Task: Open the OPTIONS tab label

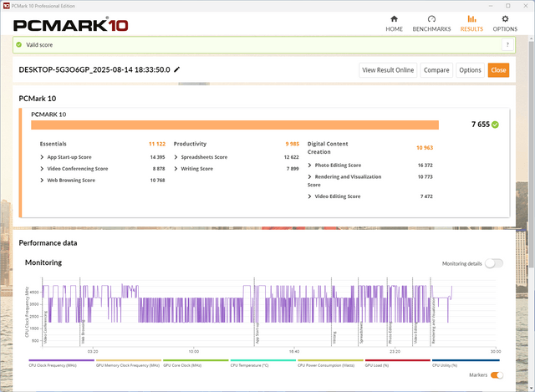Action: (x=505, y=29)
